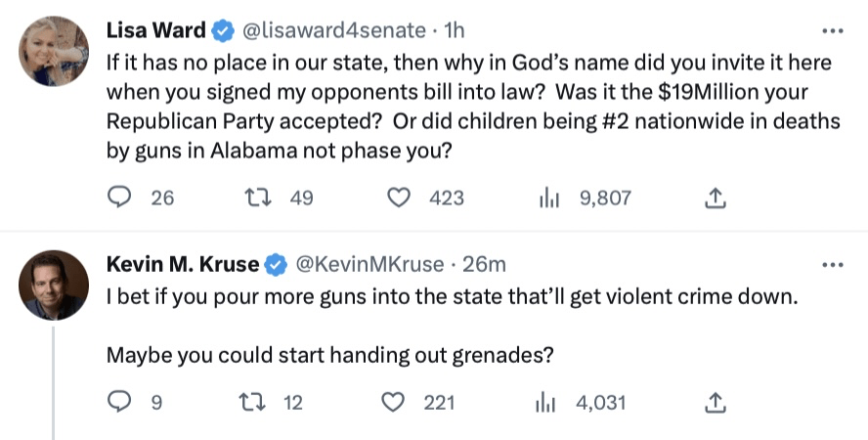Share Lisa Ward's tweet
The image size is (868, 440).
pos(715,198)
